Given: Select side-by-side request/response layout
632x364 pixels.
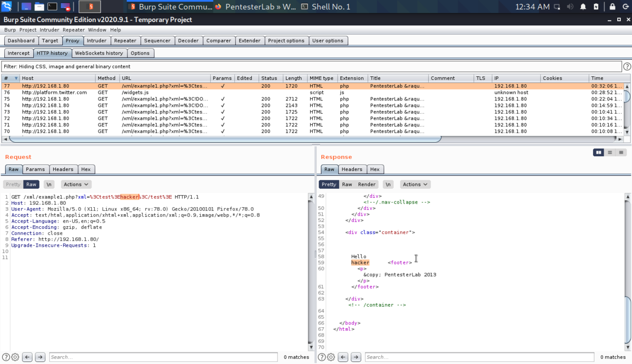Looking at the screenshot, I should tap(598, 153).
